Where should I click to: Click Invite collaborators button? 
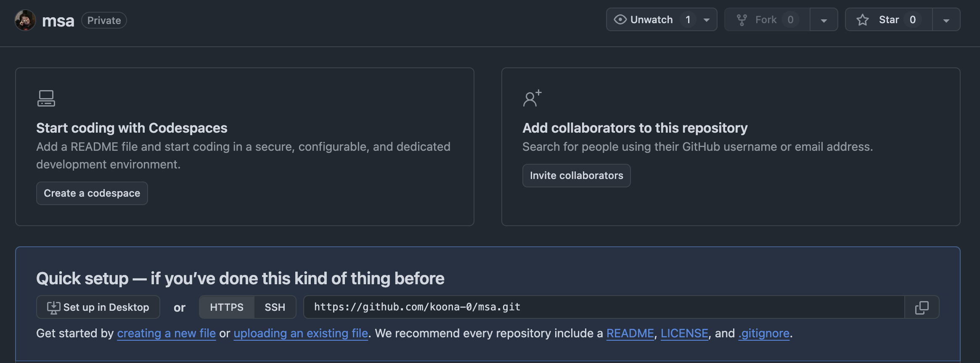576,176
